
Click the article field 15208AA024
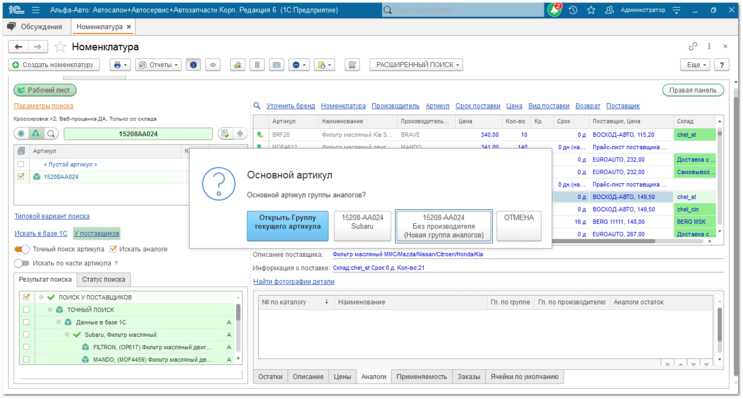pyautogui.click(x=138, y=134)
